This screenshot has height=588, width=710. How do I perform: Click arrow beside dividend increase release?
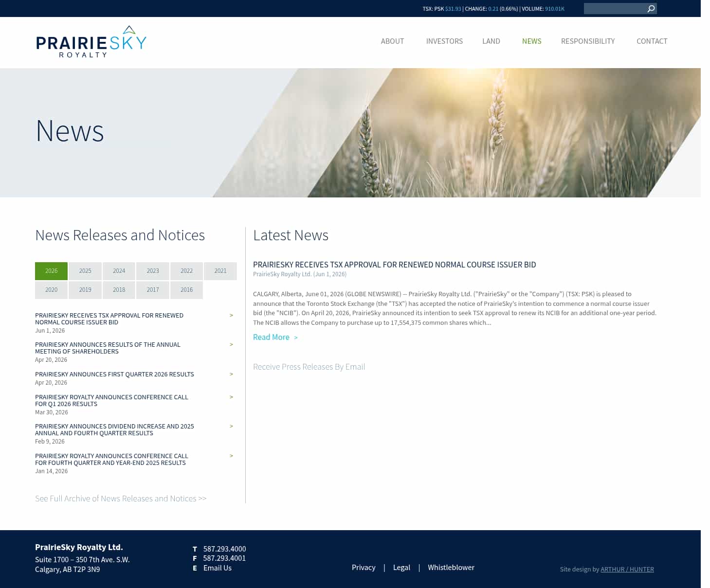231,426
